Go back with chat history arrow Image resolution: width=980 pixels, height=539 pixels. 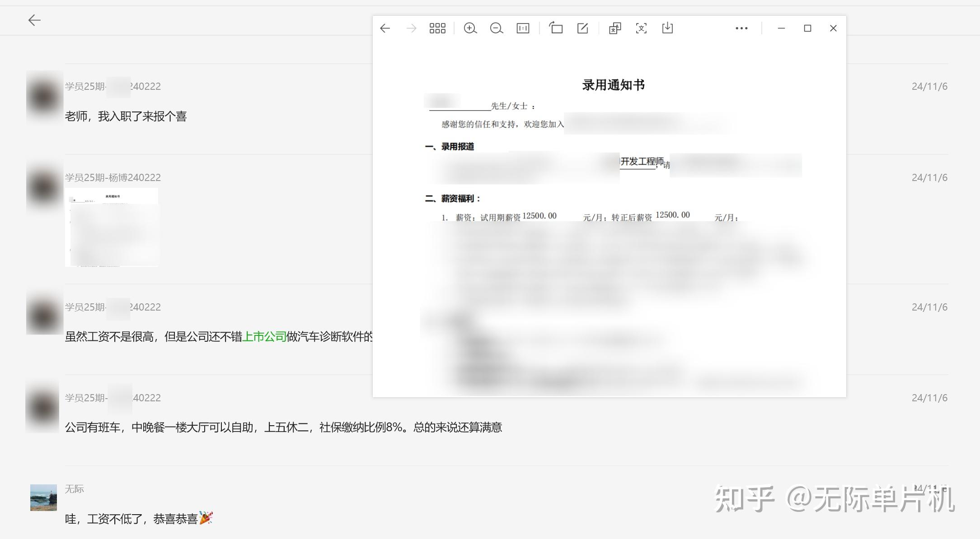34,20
